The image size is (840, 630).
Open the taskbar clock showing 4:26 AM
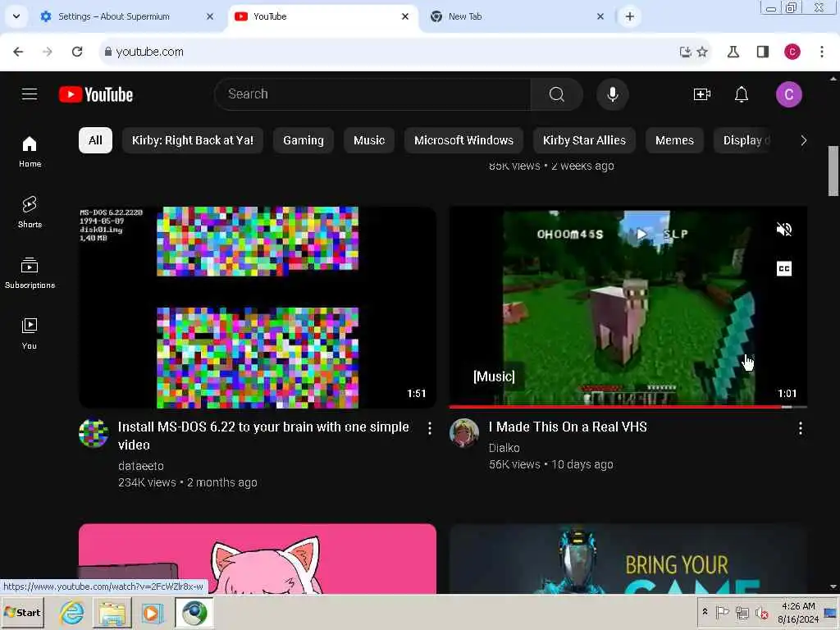[798, 612]
